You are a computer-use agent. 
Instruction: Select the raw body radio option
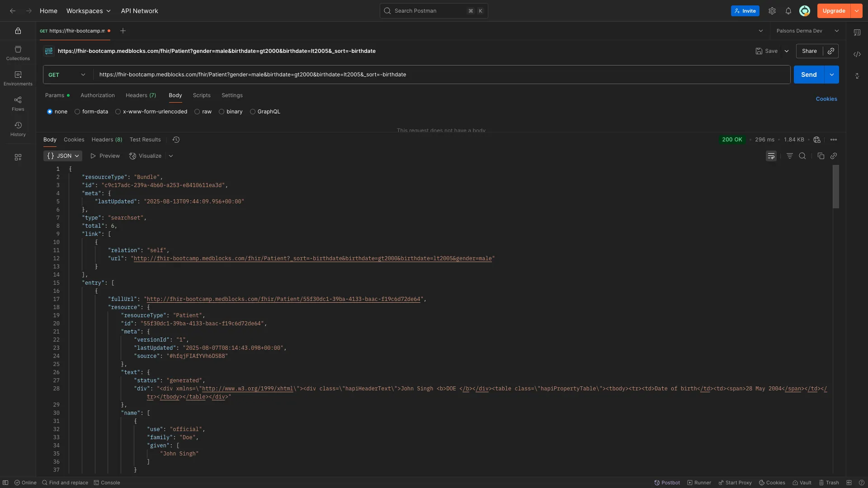pyautogui.click(x=197, y=112)
